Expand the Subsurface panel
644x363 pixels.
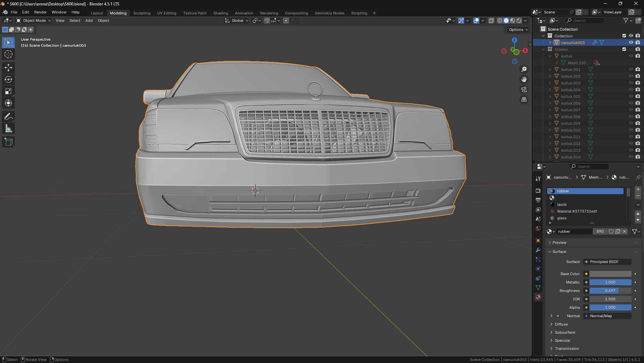[565, 332]
